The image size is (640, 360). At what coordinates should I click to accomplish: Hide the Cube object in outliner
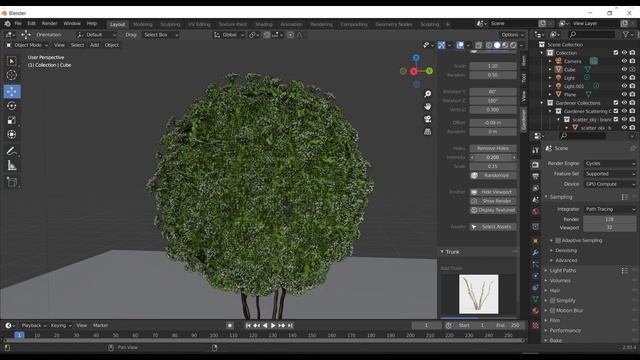pos(624,69)
